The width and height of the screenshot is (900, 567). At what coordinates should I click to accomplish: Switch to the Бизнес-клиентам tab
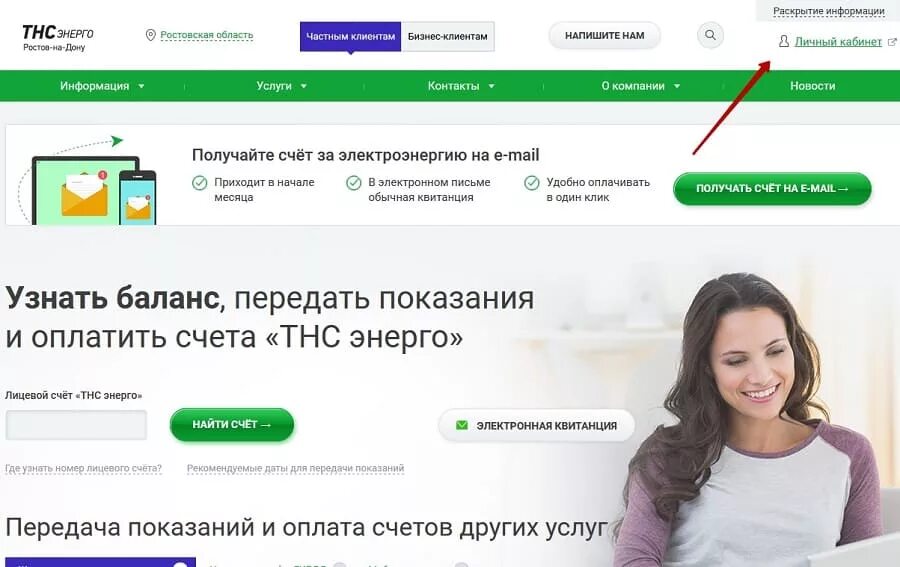pyautogui.click(x=448, y=36)
